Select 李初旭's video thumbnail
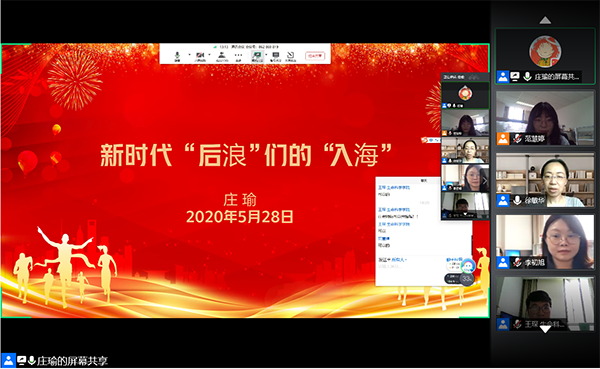 pyautogui.click(x=545, y=242)
